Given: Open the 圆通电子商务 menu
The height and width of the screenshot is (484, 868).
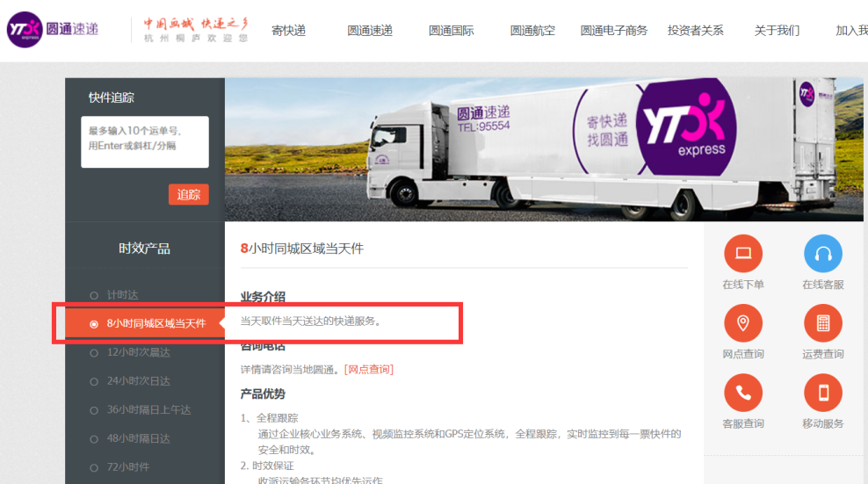Looking at the screenshot, I should click(614, 31).
